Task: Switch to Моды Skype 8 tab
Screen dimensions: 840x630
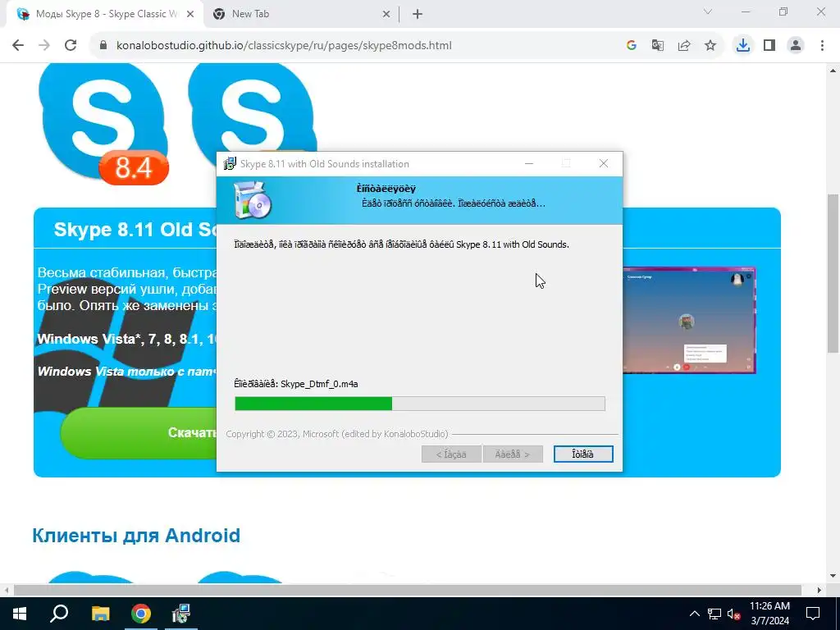Action: (x=106, y=15)
